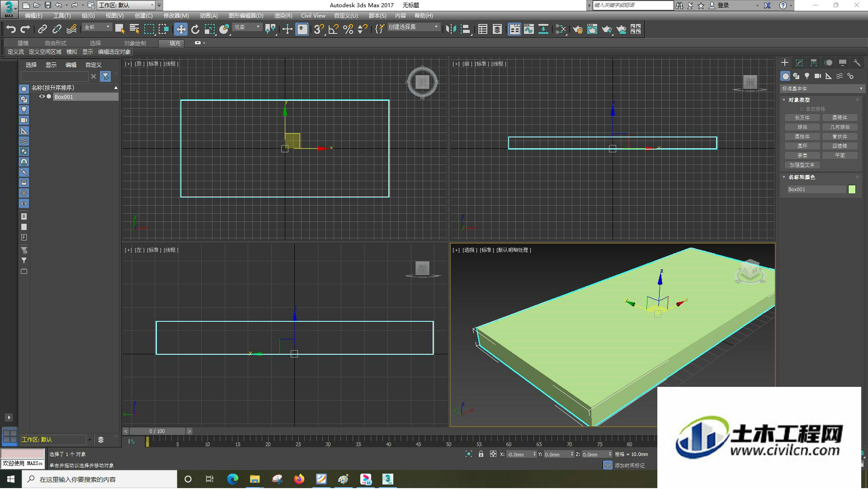This screenshot has width=868, height=489.
Task: Click the Cylinder (圆柱体) primitive button
Action: tap(802, 136)
